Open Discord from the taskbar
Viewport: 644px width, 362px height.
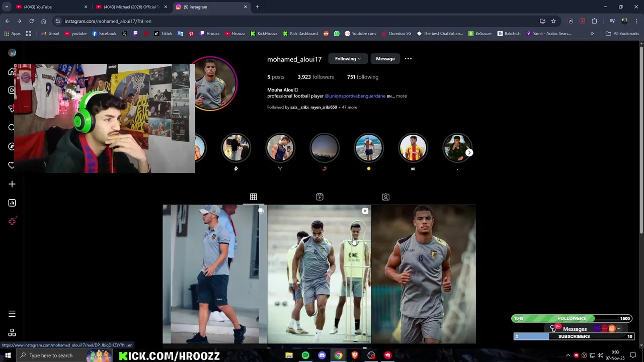pos(322,355)
